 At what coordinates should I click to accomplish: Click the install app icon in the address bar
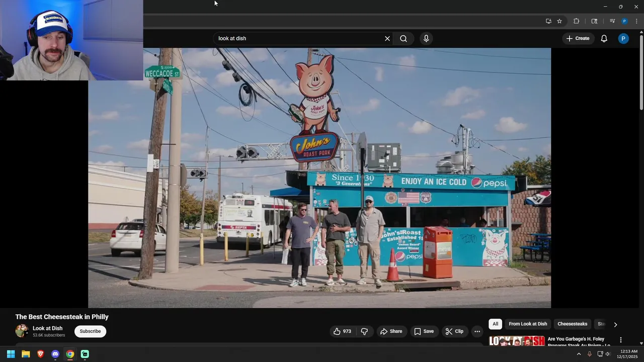[x=548, y=21]
